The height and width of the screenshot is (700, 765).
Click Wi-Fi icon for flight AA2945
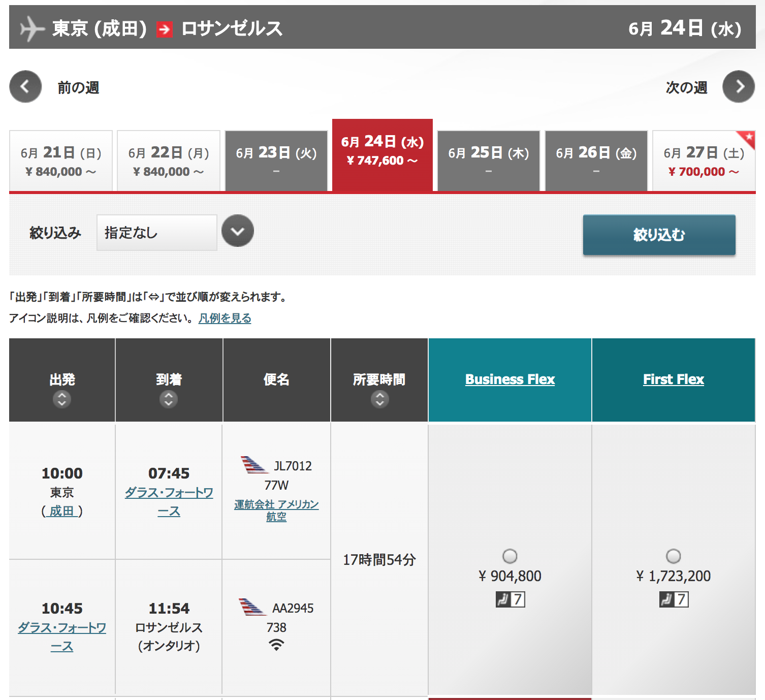pos(276,645)
